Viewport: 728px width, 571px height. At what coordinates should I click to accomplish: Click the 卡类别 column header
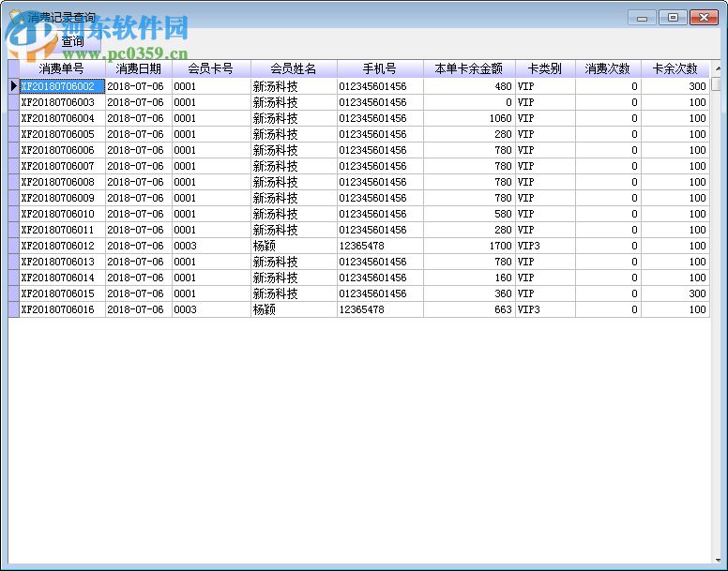pyautogui.click(x=545, y=68)
